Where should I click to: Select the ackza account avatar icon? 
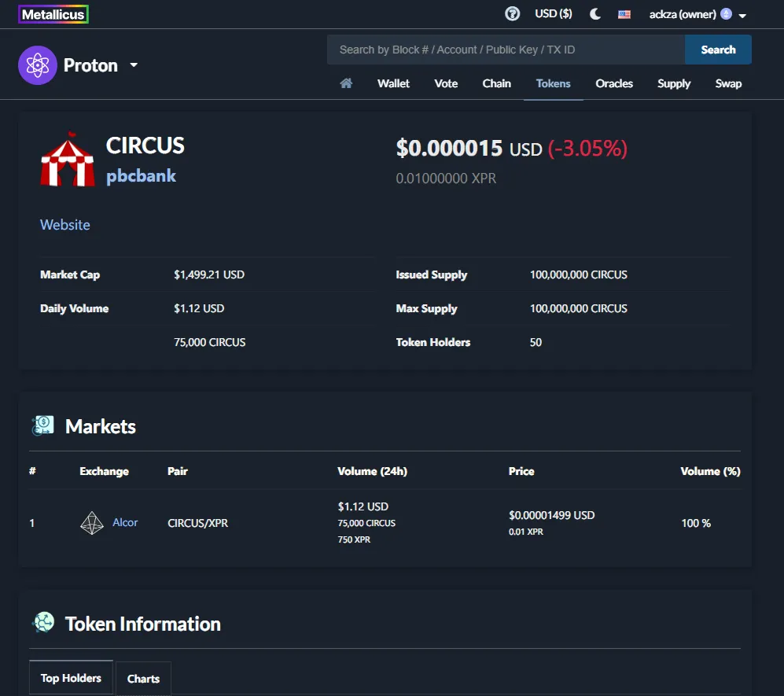click(726, 14)
